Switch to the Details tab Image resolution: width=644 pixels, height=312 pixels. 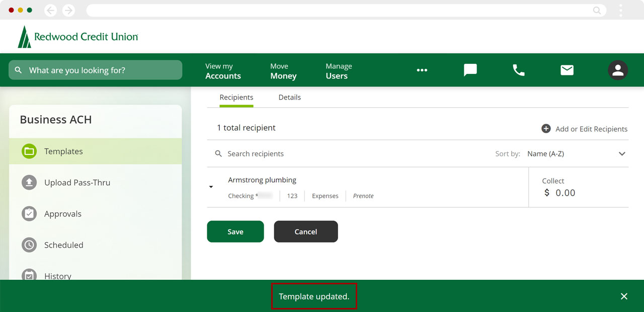(x=289, y=98)
